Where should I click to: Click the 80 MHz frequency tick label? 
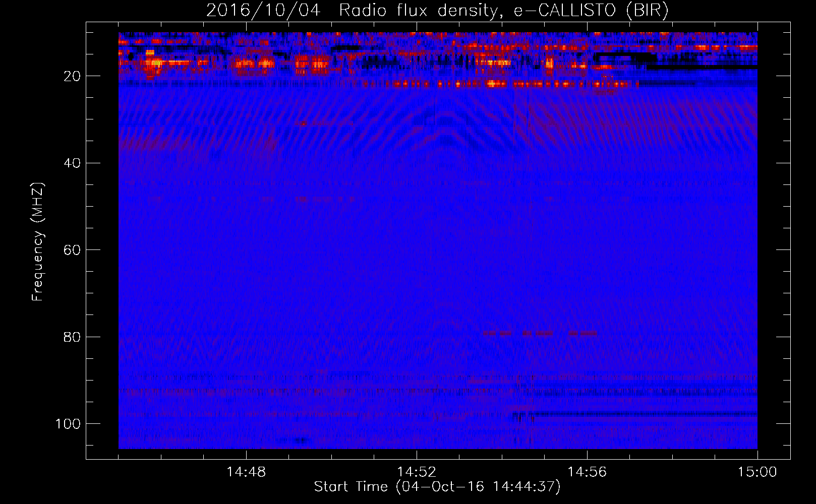[x=72, y=337]
